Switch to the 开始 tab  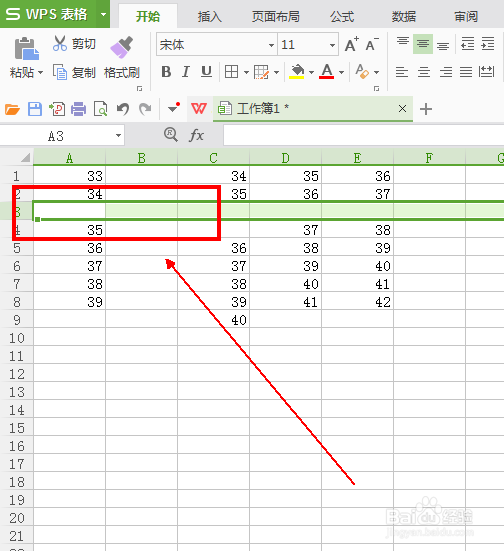[x=148, y=16]
